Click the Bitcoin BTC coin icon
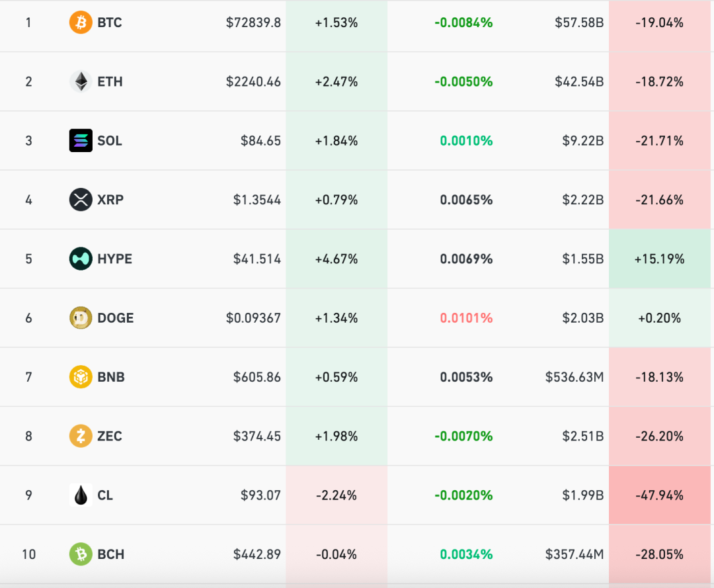 coord(81,22)
